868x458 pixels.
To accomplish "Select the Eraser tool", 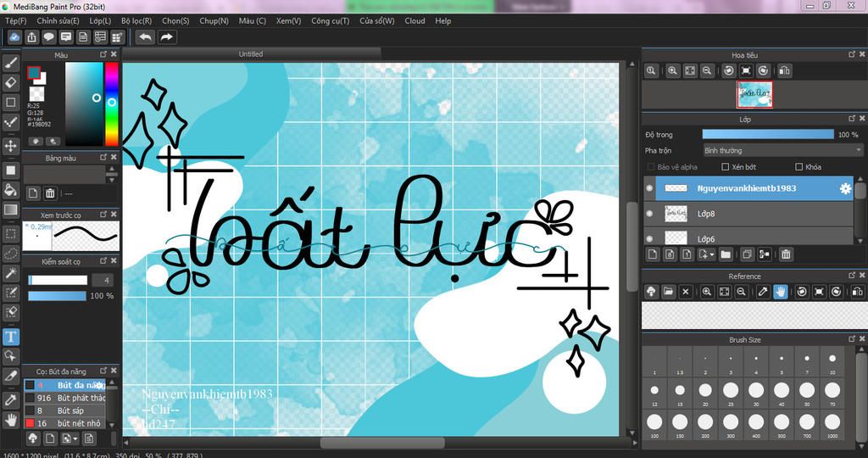I will (x=10, y=82).
